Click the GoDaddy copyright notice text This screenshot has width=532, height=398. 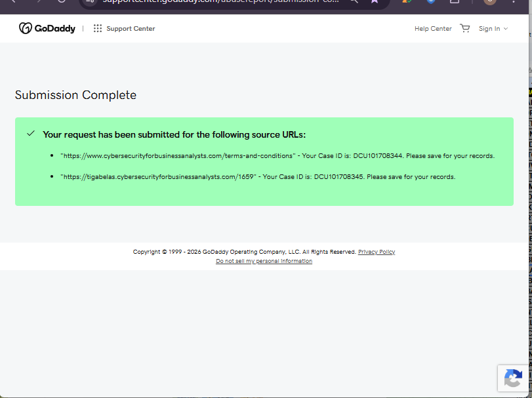click(244, 252)
